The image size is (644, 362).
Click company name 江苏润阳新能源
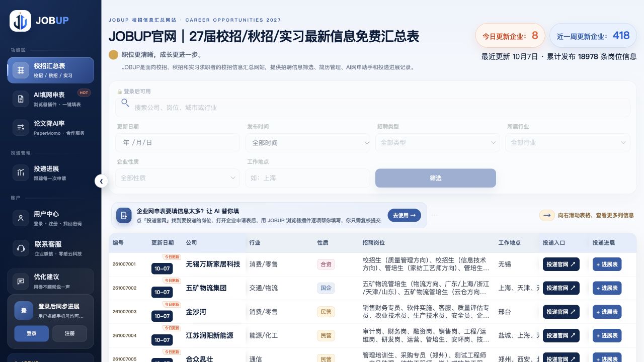(210, 335)
